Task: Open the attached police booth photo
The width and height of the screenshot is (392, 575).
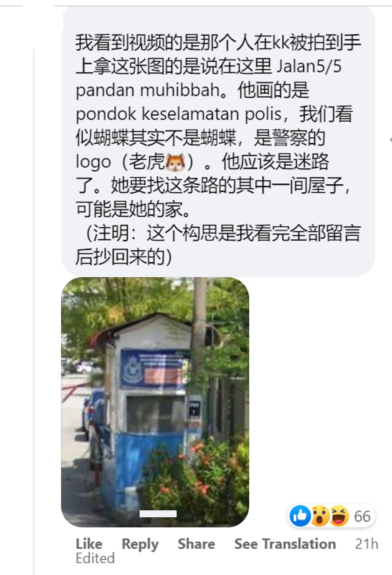Action: [155, 402]
